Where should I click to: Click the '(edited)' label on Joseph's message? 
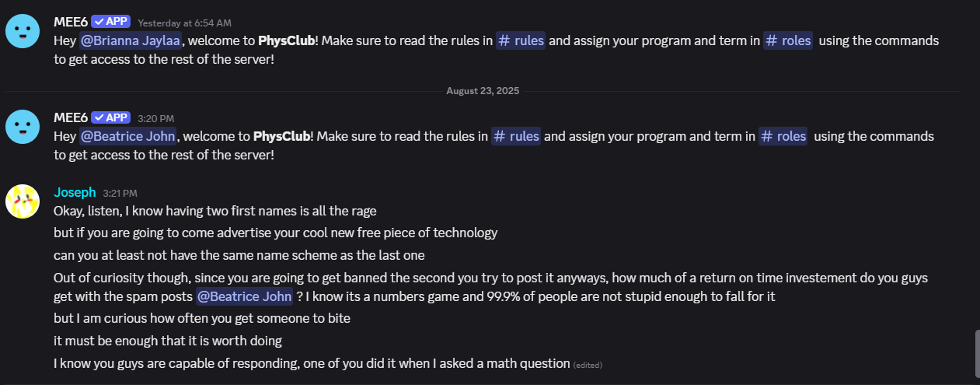click(x=588, y=365)
